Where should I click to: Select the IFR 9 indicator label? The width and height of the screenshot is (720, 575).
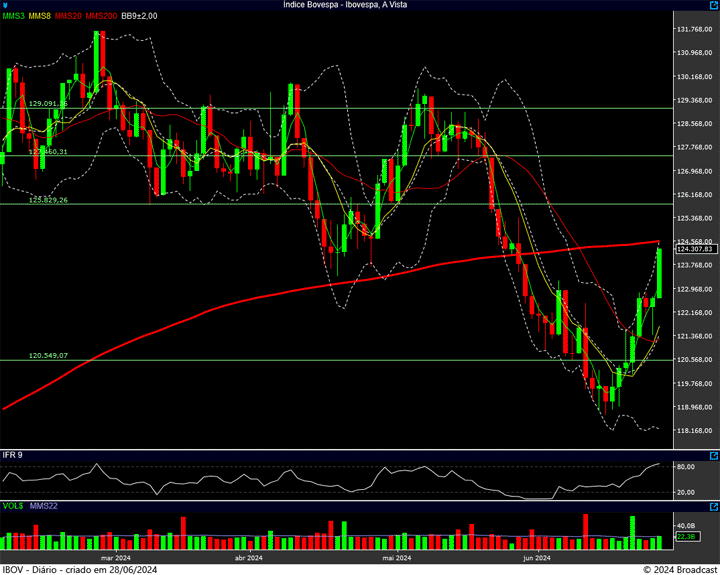[x=12, y=455]
